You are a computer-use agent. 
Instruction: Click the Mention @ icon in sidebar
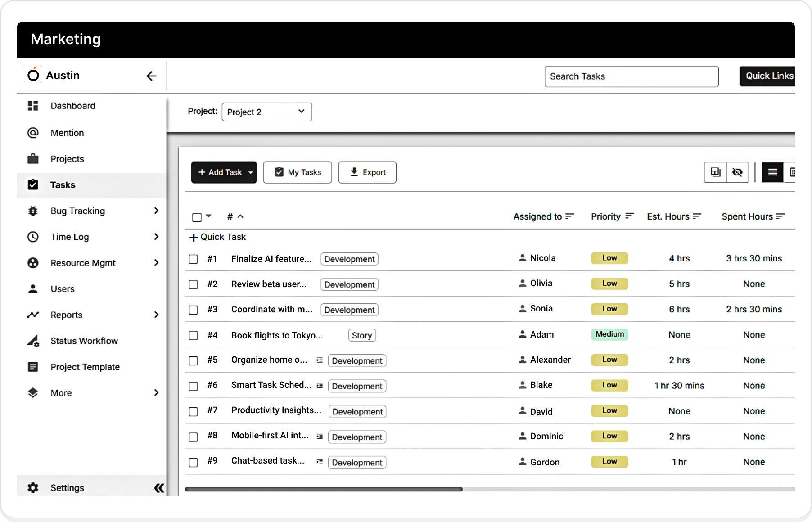(x=33, y=133)
